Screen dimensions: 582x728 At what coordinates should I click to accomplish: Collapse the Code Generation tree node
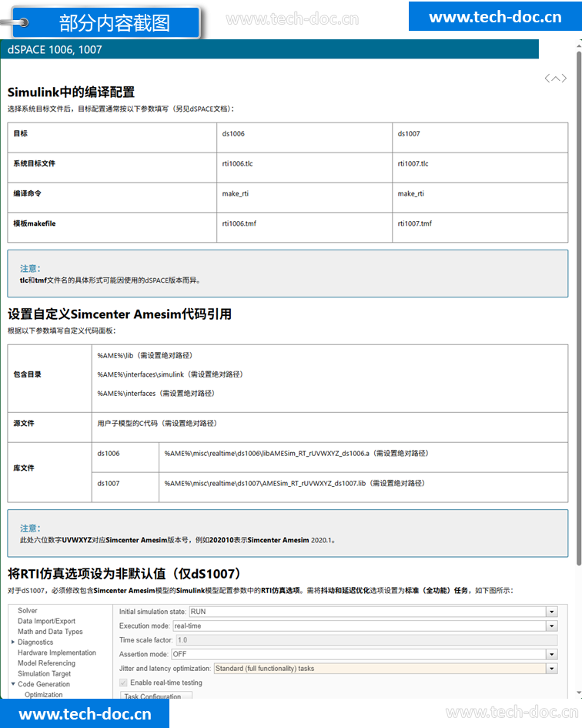pos(13,684)
